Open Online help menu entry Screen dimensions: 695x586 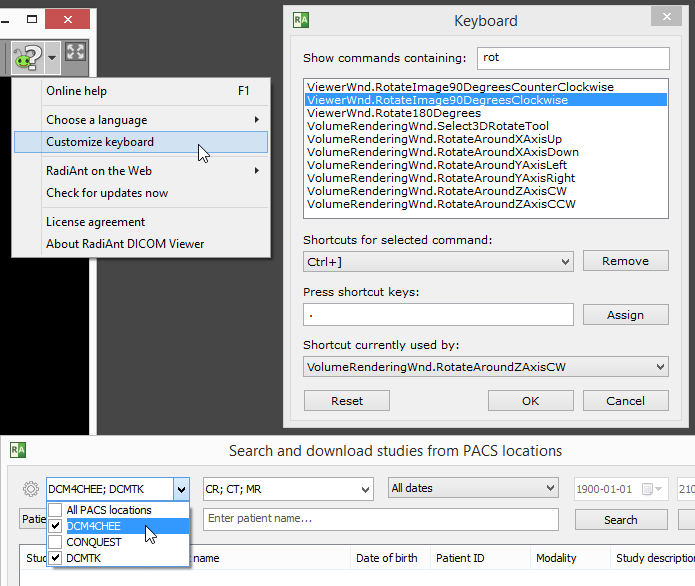141,91
